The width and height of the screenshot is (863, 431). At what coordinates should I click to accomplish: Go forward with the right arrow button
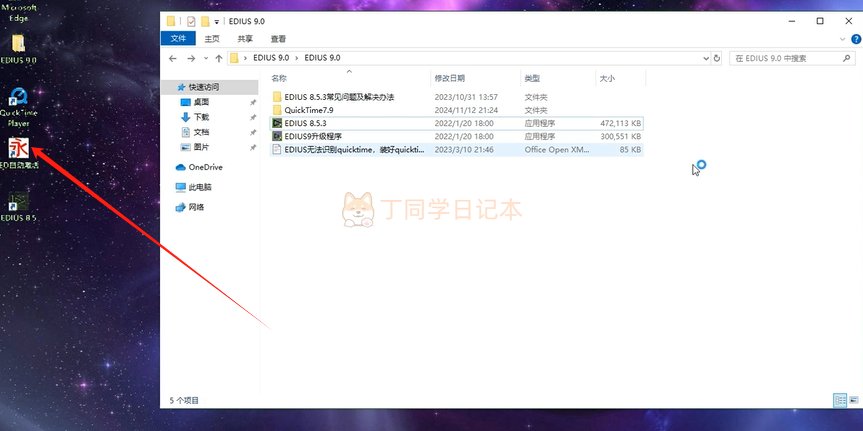pyautogui.click(x=191, y=58)
